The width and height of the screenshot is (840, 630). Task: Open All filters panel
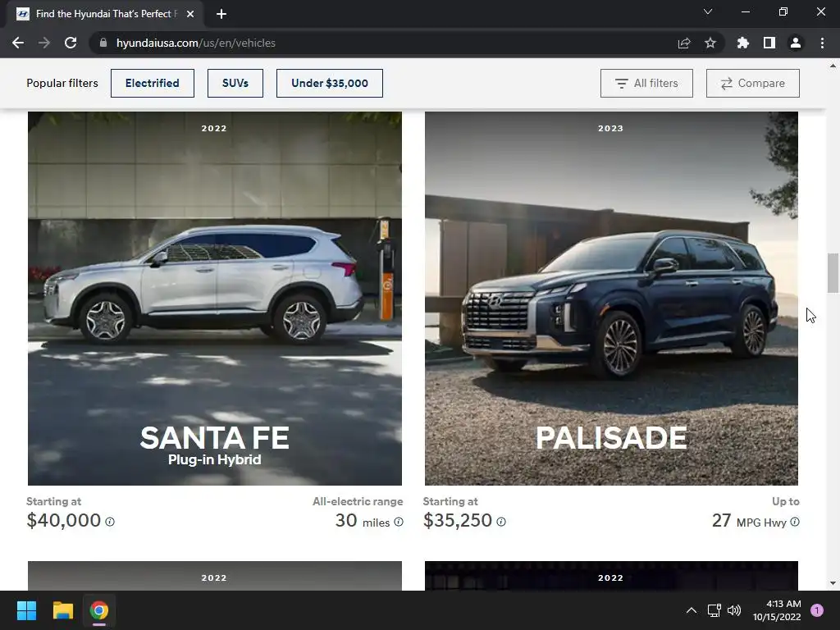pos(646,83)
